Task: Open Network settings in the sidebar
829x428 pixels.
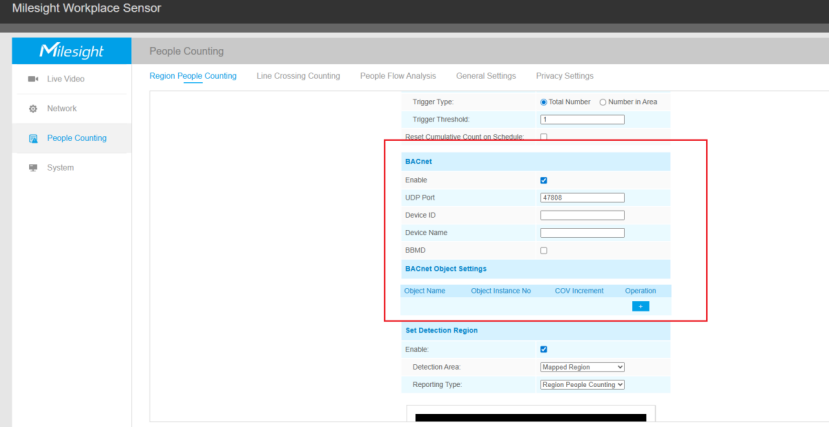Action: [x=62, y=108]
